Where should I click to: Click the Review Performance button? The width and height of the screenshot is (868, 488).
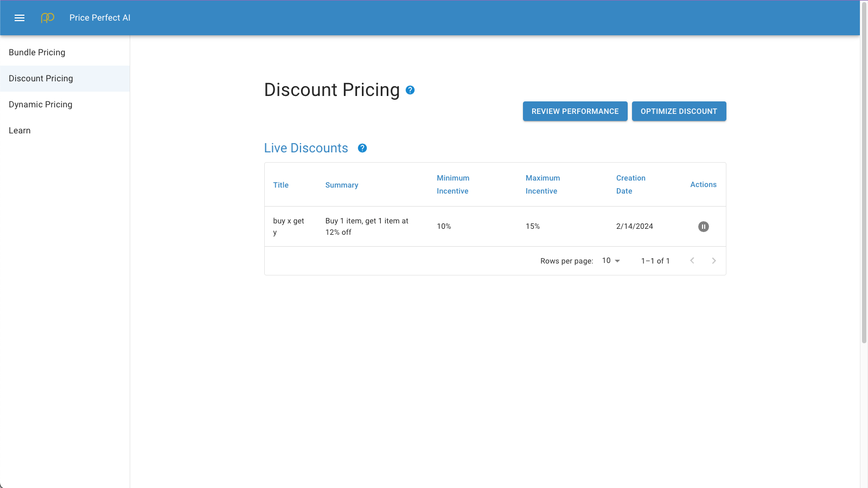pyautogui.click(x=575, y=111)
